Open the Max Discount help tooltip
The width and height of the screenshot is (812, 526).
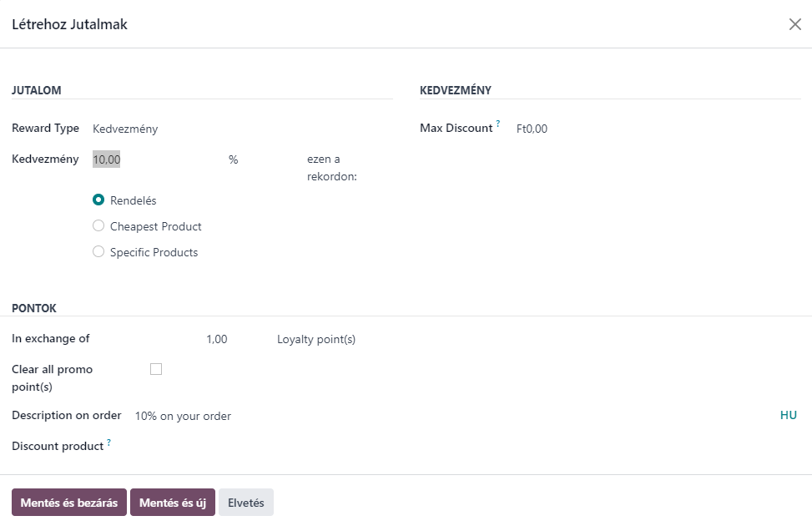tap(498, 124)
